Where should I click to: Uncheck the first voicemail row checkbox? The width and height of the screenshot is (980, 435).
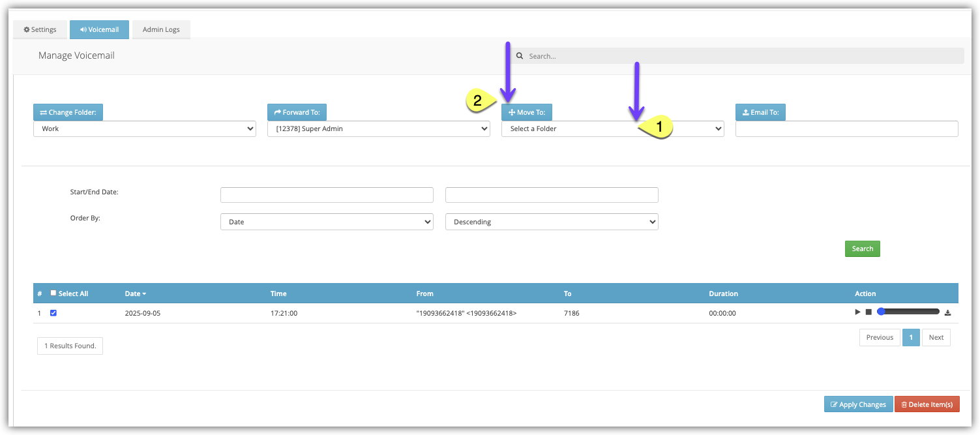click(x=53, y=313)
